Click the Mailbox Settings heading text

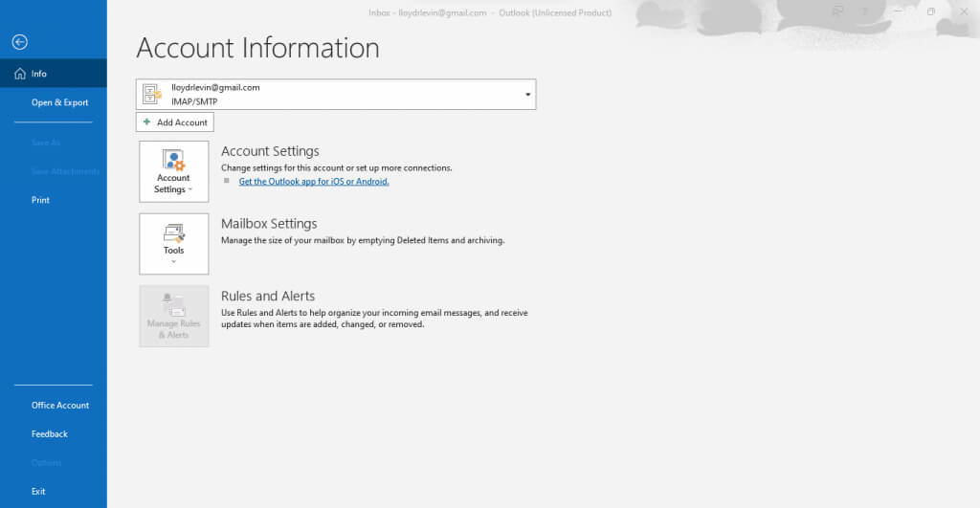pyautogui.click(x=269, y=224)
